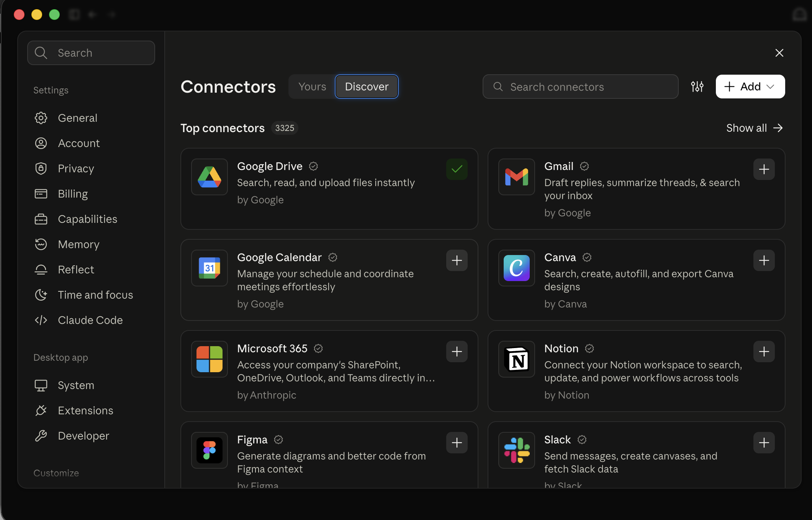The height and width of the screenshot is (520, 812).
Task: Open Capabilities settings
Action: coord(91,219)
